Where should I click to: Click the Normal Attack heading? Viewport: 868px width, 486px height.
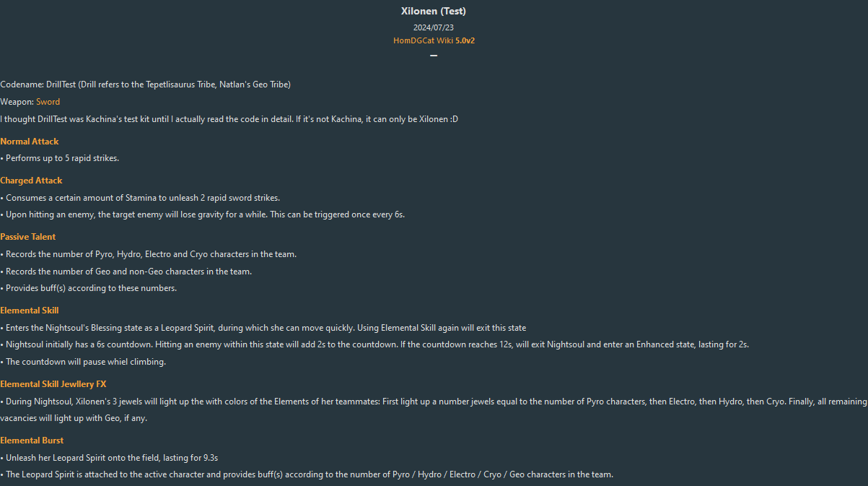(x=30, y=142)
